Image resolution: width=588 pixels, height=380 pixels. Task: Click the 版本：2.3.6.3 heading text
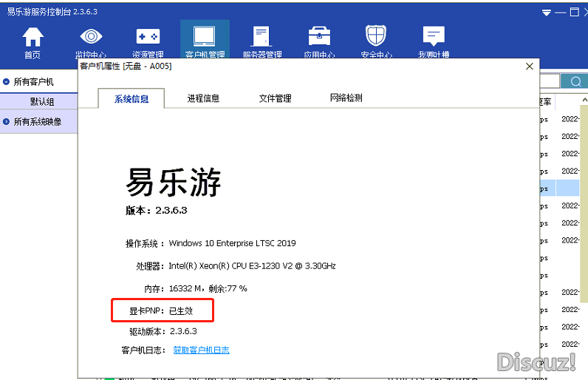[x=157, y=210]
